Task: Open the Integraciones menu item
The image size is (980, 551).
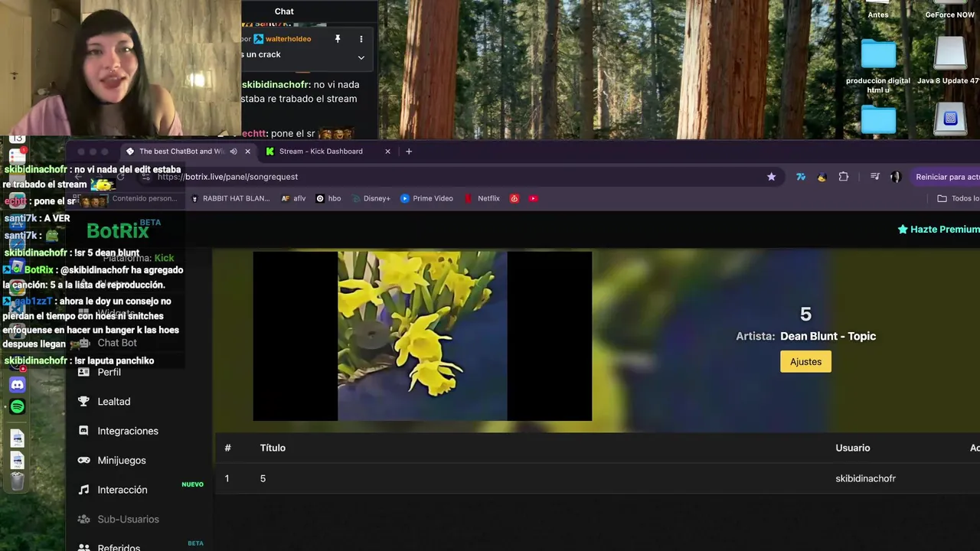Action: (128, 431)
